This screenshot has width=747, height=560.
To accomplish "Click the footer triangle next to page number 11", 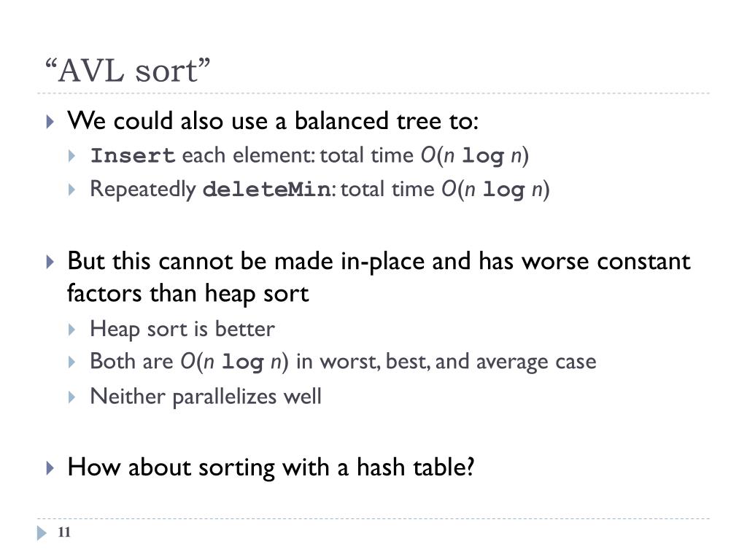I will 42,533.
